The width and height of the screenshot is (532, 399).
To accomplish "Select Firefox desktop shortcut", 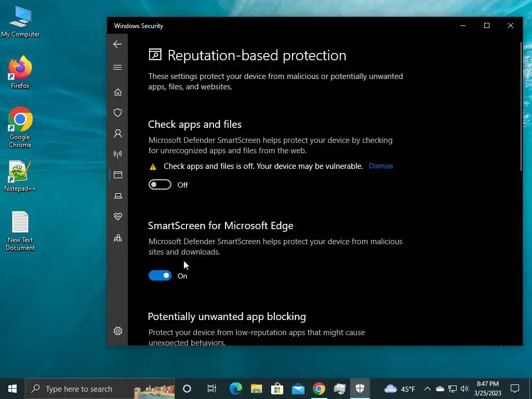I will pos(20,72).
